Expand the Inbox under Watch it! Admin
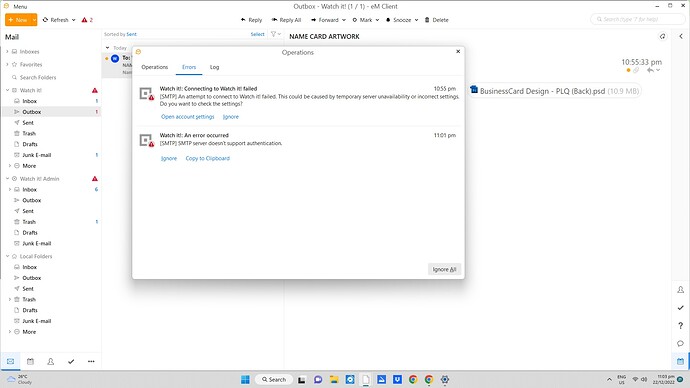 (x=10, y=190)
